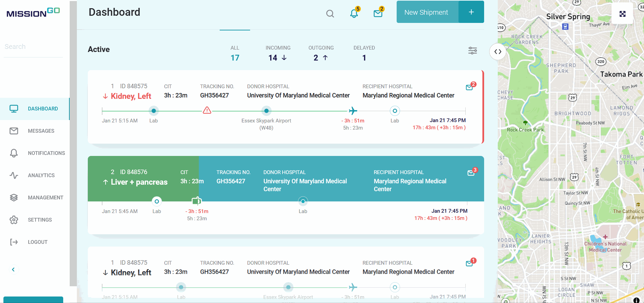Screen dimensions: 644x303
Task: Click airplane marker on bottom Kidney card
Action: 353,287
